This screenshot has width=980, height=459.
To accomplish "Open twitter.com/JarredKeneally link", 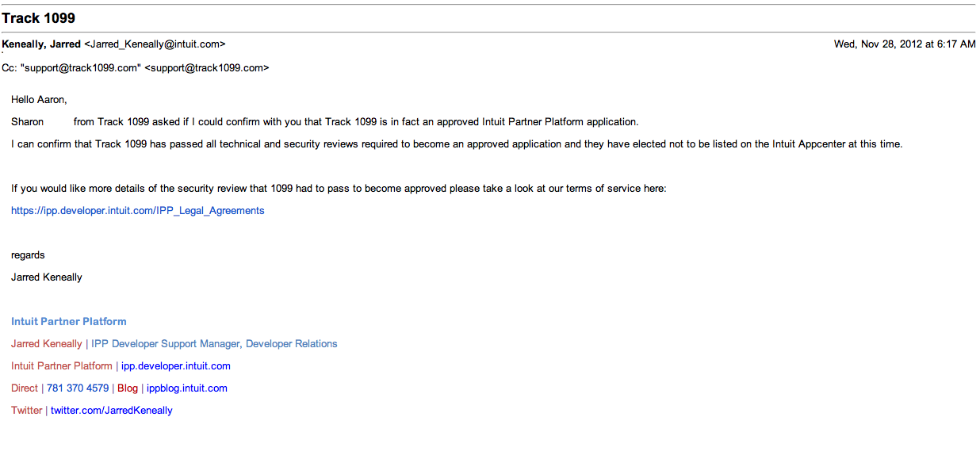I will click(x=112, y=411).
